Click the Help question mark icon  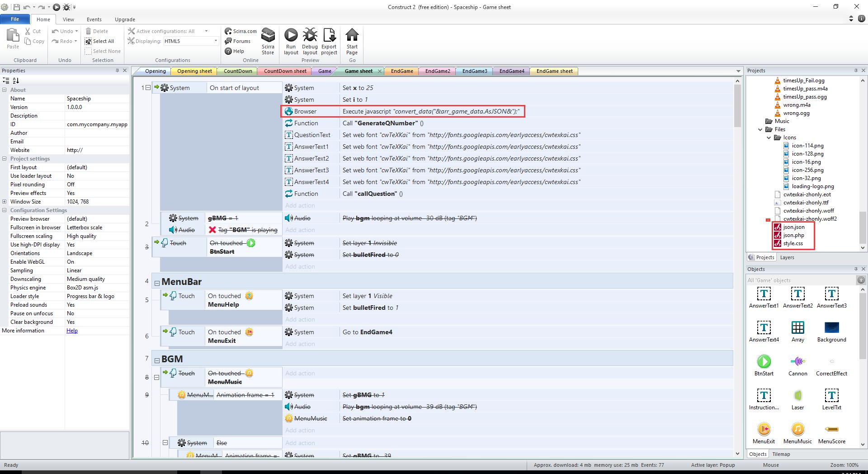[228, 51]
